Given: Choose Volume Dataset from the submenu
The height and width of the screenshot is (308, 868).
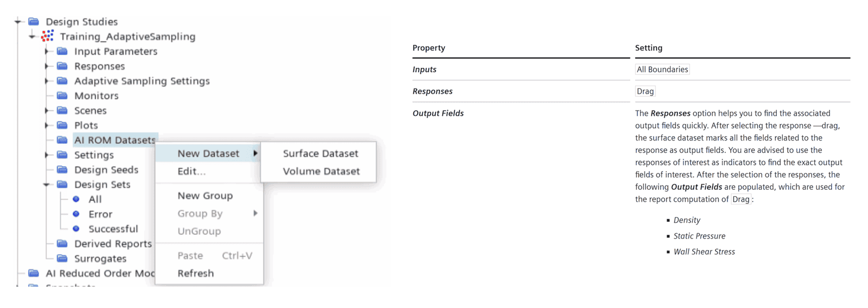Looking at the screenshot, I should click(321, 171).
